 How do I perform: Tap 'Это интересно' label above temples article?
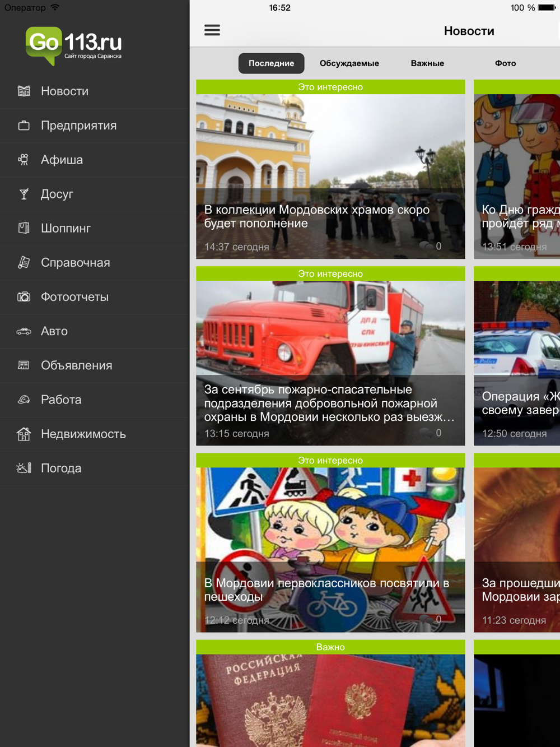tap(330, 87)
